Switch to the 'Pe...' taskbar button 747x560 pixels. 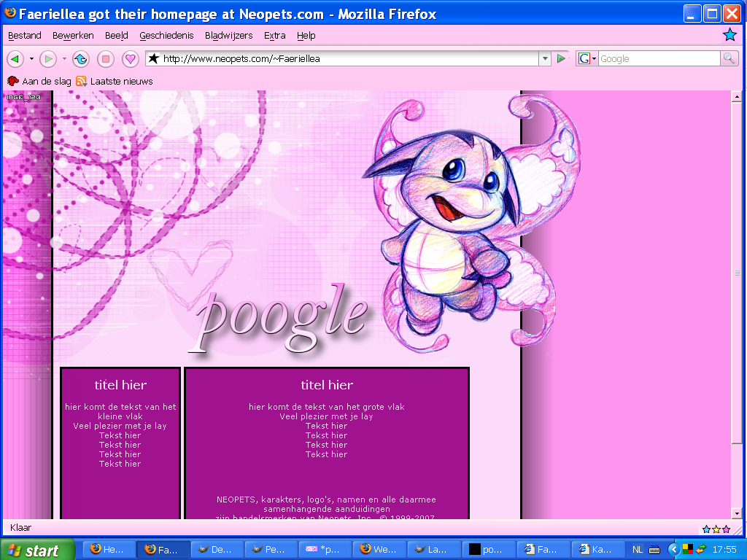coord(271,550)
